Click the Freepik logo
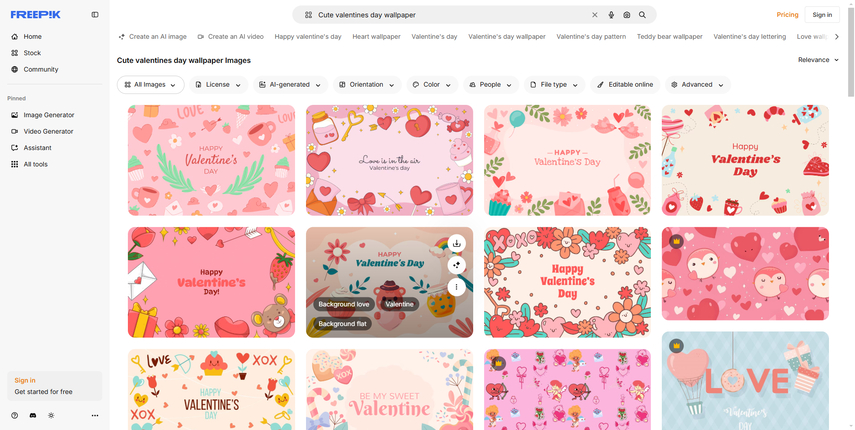Viewport: 855px width, 430px height. tap(35, 15)
